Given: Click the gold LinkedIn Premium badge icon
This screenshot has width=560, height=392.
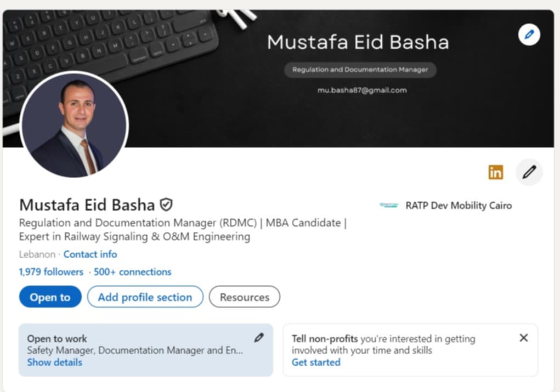Looking at the screenshot, I should click(495, 172).
